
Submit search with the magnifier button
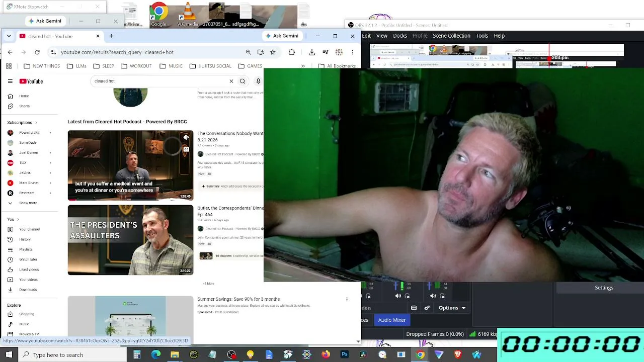click(x=243, y=81)
